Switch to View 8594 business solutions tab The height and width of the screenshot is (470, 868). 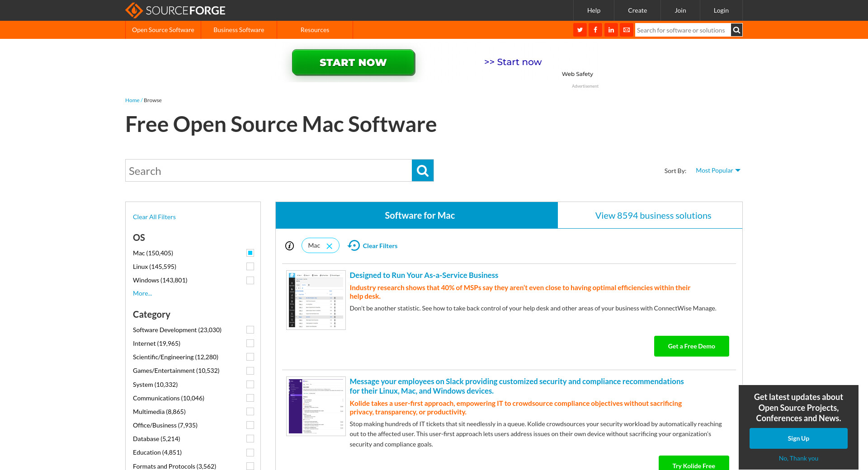pos(650,215)
